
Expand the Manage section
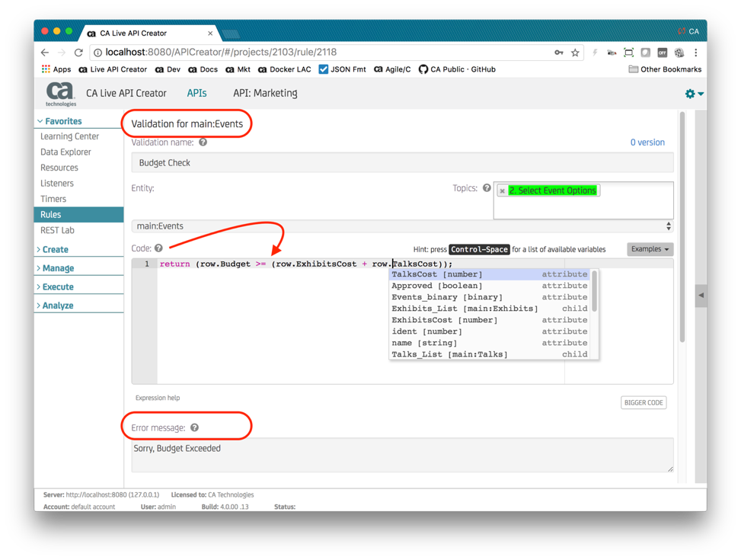coord(56,268)
